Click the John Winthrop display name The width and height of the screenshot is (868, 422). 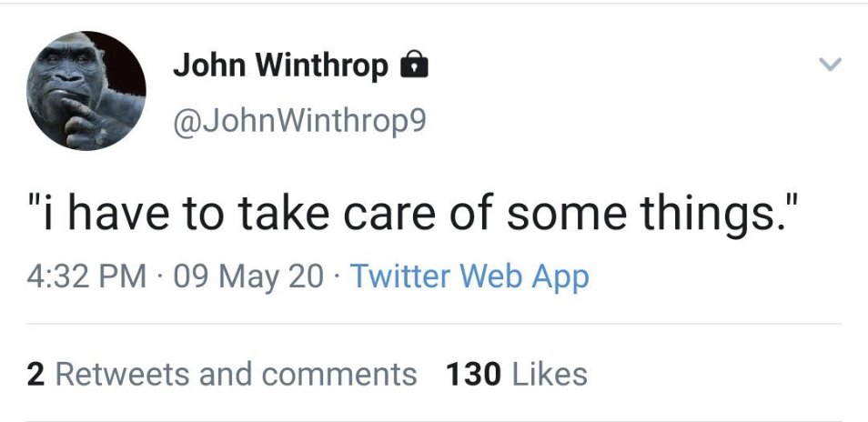(x=280, y=65)
